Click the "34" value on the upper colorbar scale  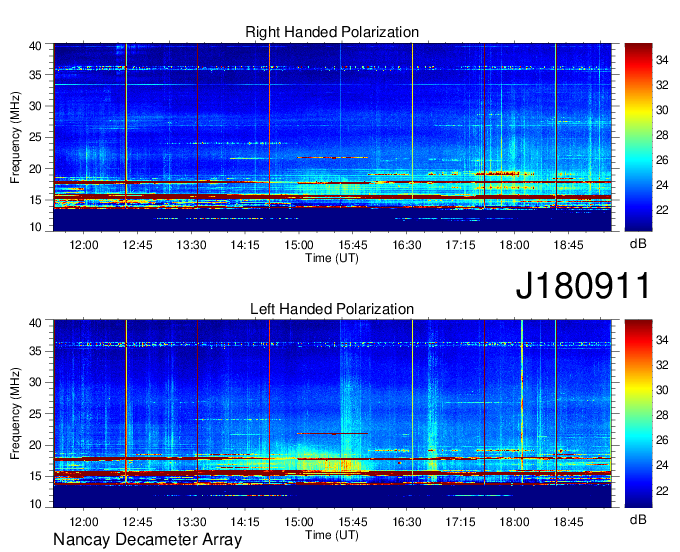pos(662,60)
